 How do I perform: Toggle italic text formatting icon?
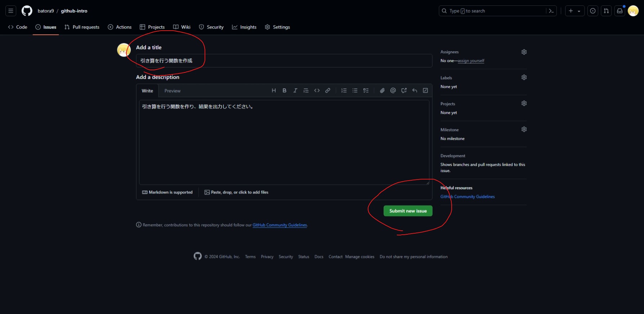coord(295,90)
